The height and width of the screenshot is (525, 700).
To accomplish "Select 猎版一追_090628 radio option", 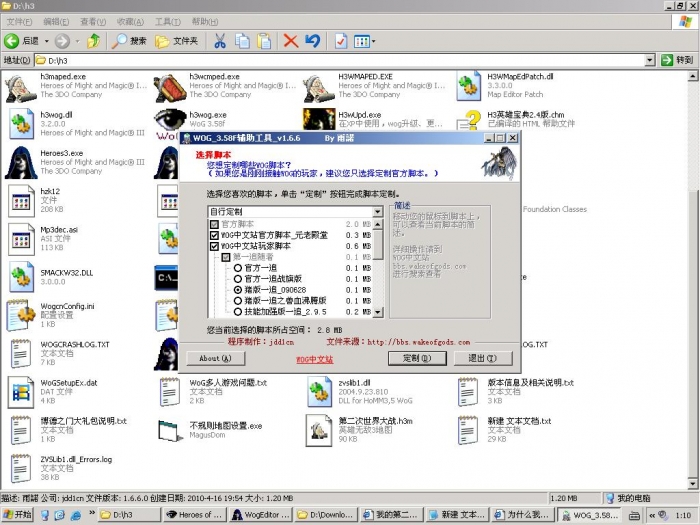I will (238, 290).
